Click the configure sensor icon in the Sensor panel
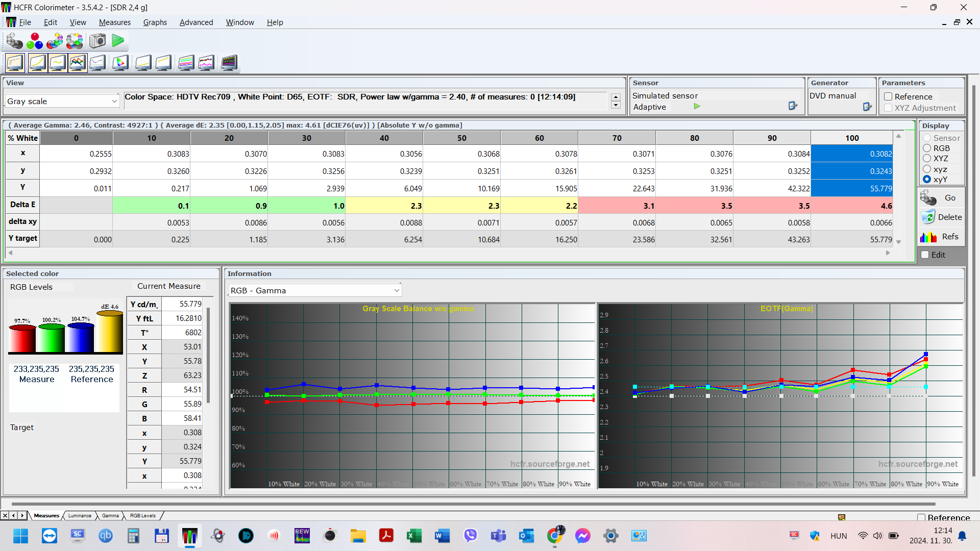The height and width of the screenshot is (551, 980). tap(793, 106)
